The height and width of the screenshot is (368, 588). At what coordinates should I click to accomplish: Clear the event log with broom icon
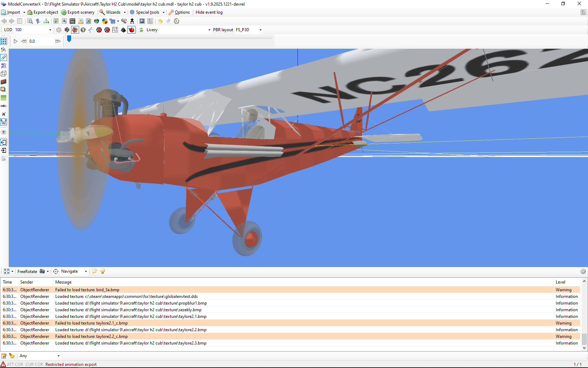coord(12,356)
